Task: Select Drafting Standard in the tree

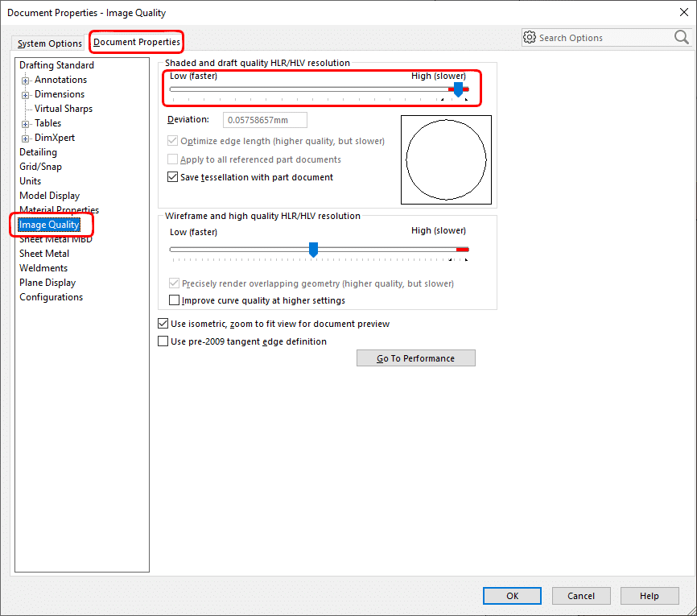Action: 56,65
